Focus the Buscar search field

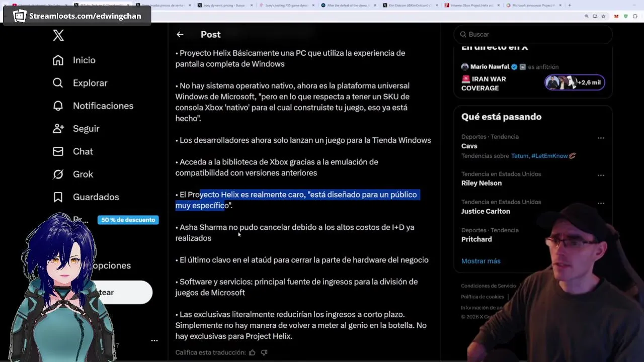point(533,34)
